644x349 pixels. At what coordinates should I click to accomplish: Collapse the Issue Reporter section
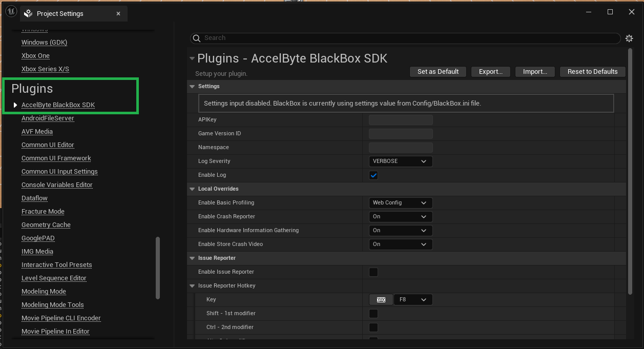[x=192, y=258]
